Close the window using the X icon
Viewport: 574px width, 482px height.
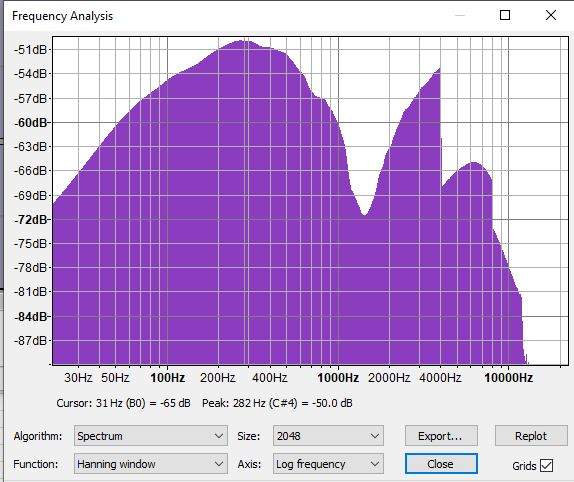[x=551, y=15]
